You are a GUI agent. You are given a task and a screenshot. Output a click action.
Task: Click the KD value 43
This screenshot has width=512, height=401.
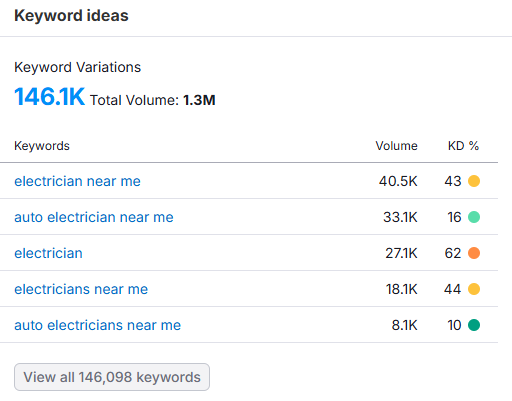point(453,181)
